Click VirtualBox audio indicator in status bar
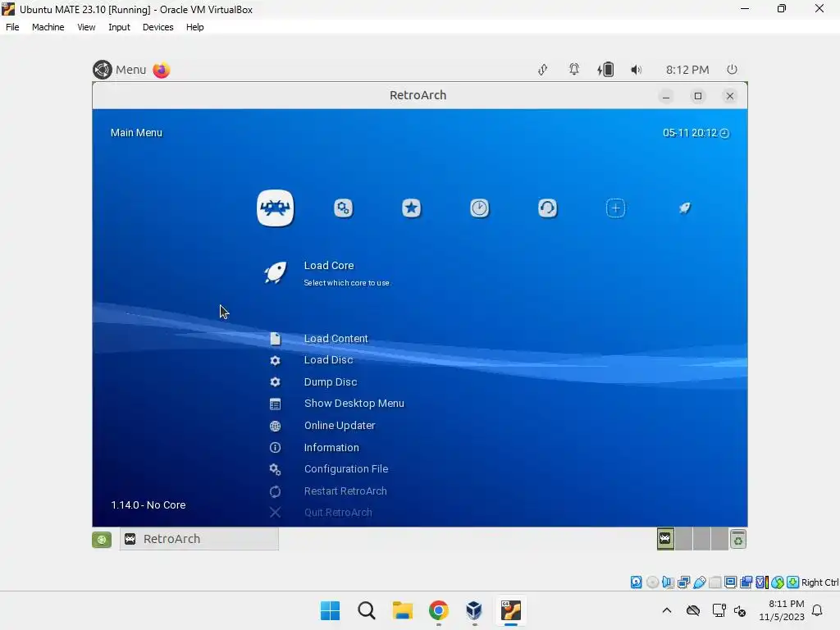The height and width of the screenshot is (630, 840). click(668, 582)
